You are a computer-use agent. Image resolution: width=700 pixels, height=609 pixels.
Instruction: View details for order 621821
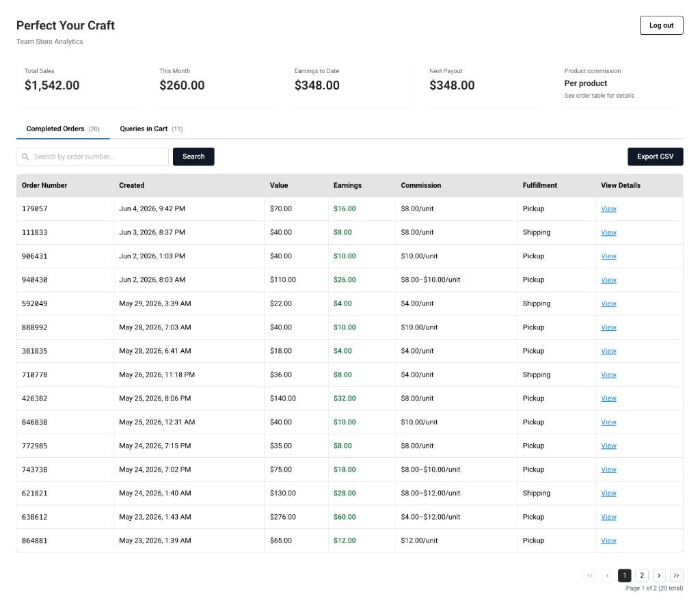608,493
